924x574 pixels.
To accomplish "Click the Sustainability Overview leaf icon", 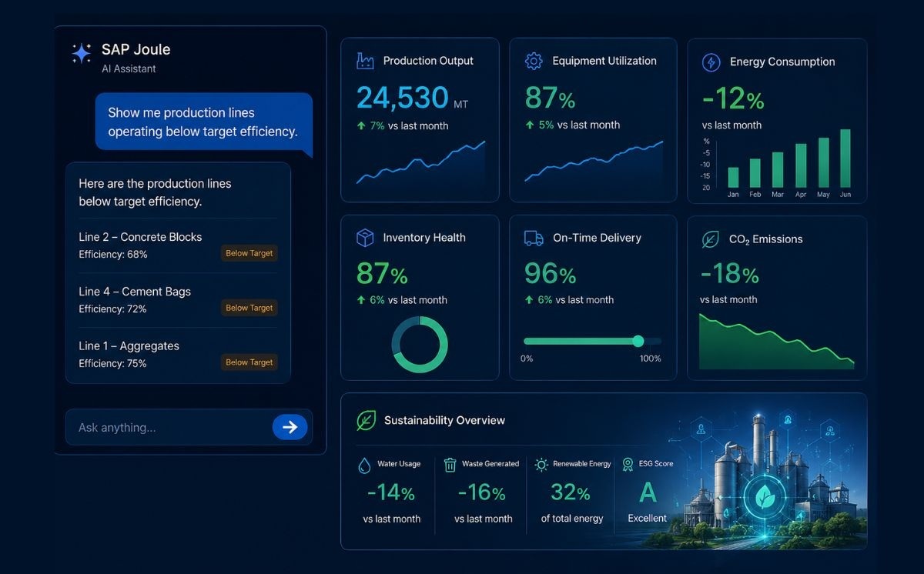I will click(366, 420).
